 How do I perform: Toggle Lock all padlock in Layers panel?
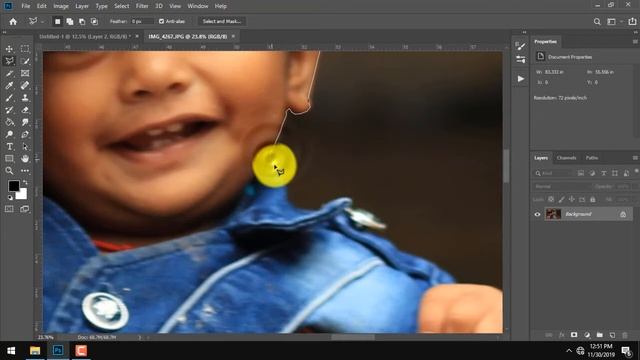(593, 199)
